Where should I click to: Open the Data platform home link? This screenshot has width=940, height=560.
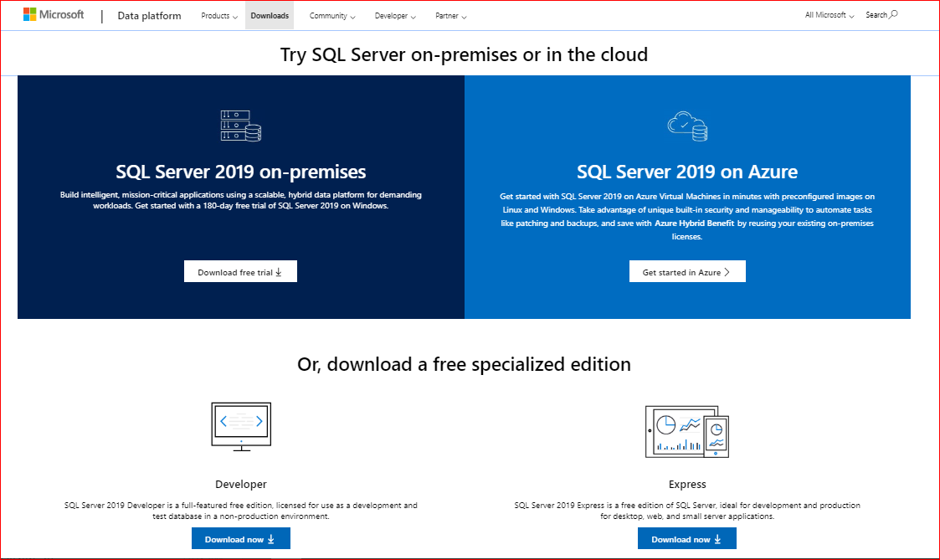tap(149, 16)
